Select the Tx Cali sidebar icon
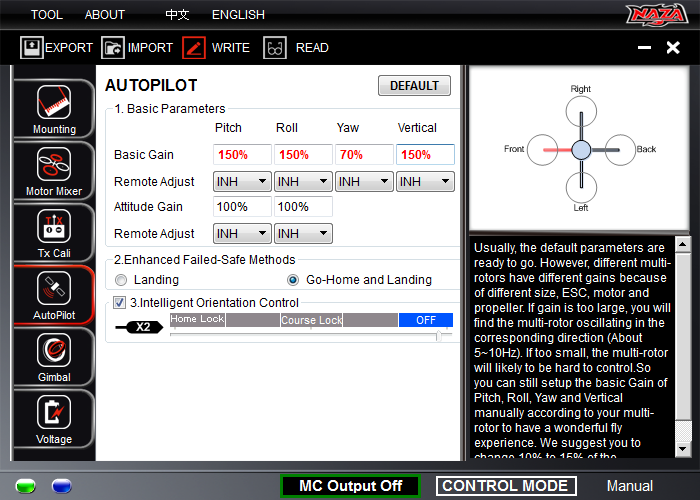 [x=54, y=228]
